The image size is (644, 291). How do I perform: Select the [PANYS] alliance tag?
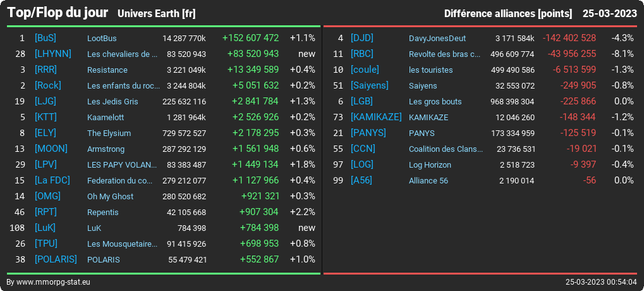pyautogui.click(x=368, y=133)
